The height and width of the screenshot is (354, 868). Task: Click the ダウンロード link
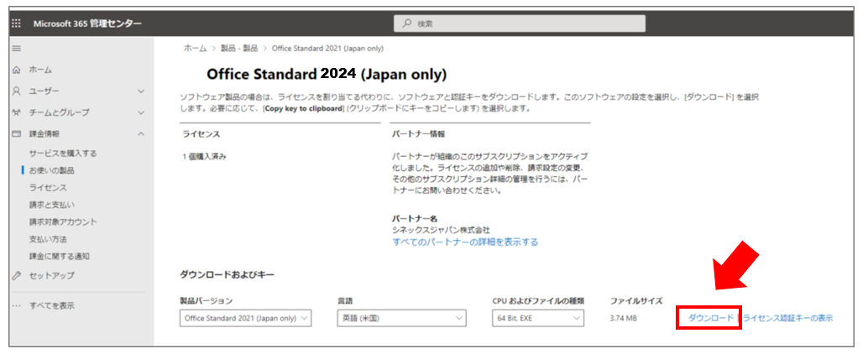(x=711, y=317)
